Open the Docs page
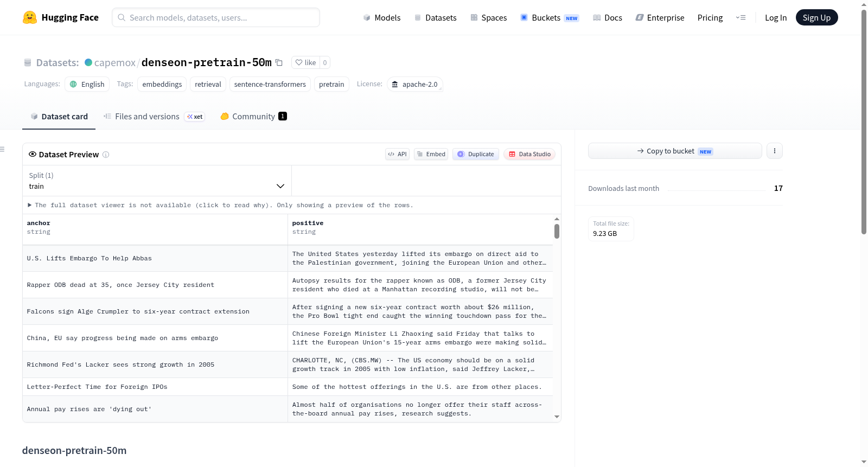Viewport: 868px width, 467px height. pos(608,17)
